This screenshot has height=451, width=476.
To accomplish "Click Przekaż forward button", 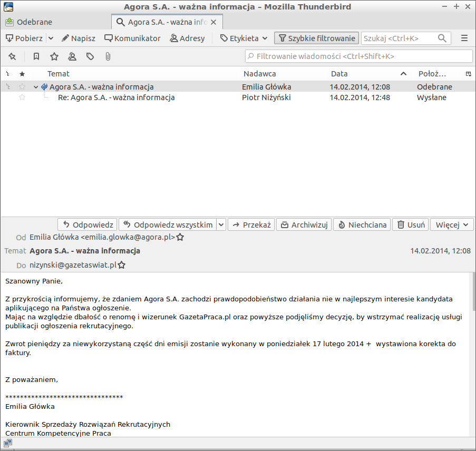I will pyautogui.click(x=251, y=225).
